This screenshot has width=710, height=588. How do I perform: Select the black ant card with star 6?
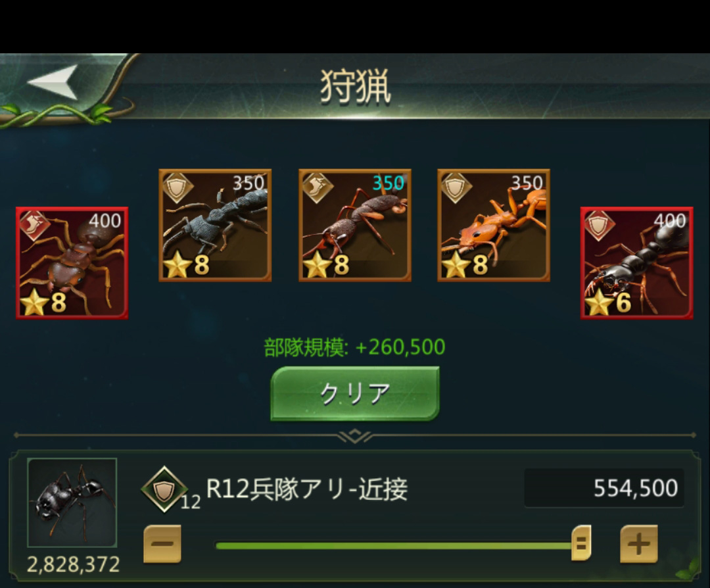pyautogui.click(x=636, y=263)
